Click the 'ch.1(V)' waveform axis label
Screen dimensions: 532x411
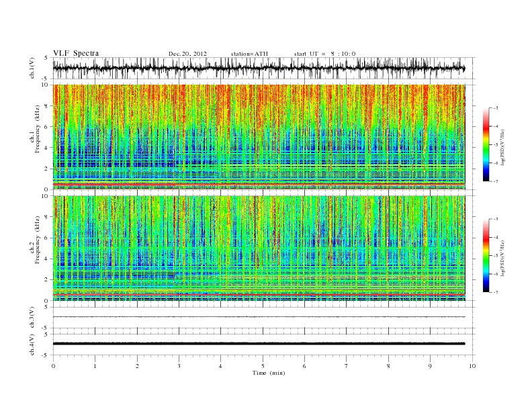tap(32, 68)
